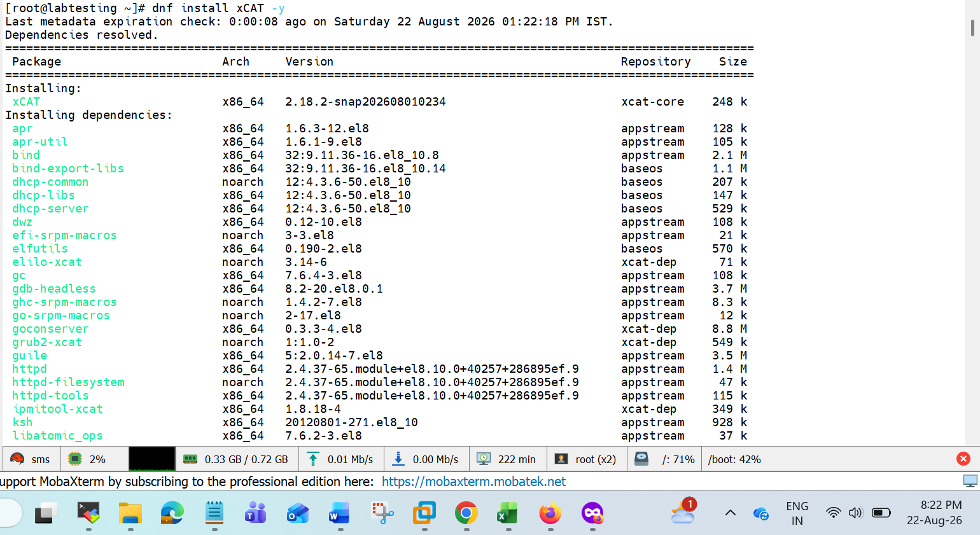The width and height of the screenshot is (980, 535).
Task: Launch Microsoft Edge from the taskbar
Action: click(x=172, y=513)
